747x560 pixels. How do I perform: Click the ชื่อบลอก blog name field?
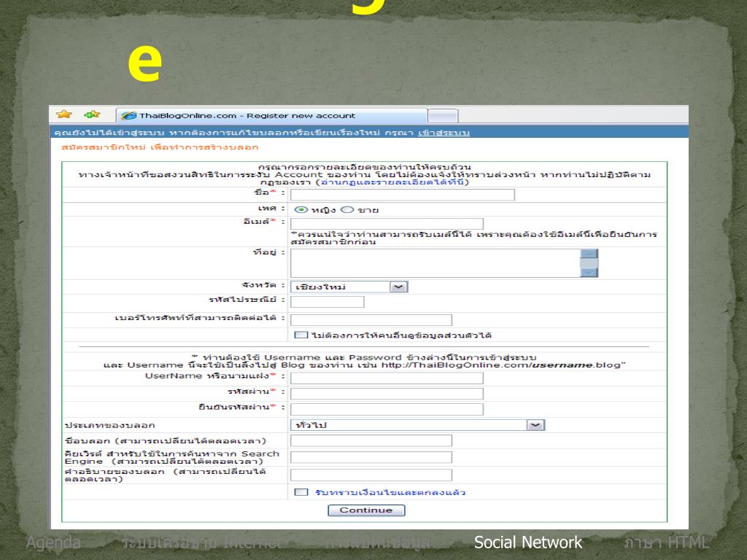click(371, 440)
